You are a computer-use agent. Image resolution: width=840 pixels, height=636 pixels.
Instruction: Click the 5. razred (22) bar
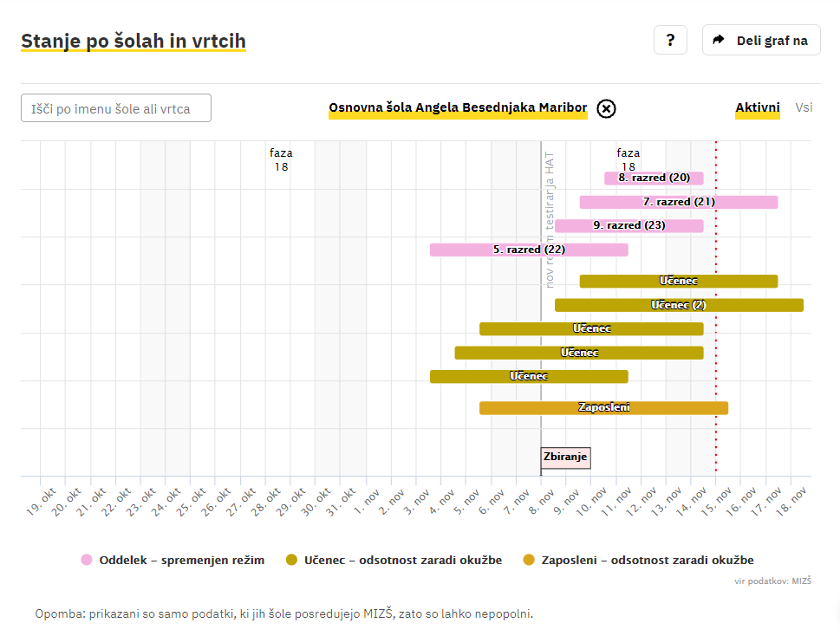pyautogui.click(x=528, y=250)
